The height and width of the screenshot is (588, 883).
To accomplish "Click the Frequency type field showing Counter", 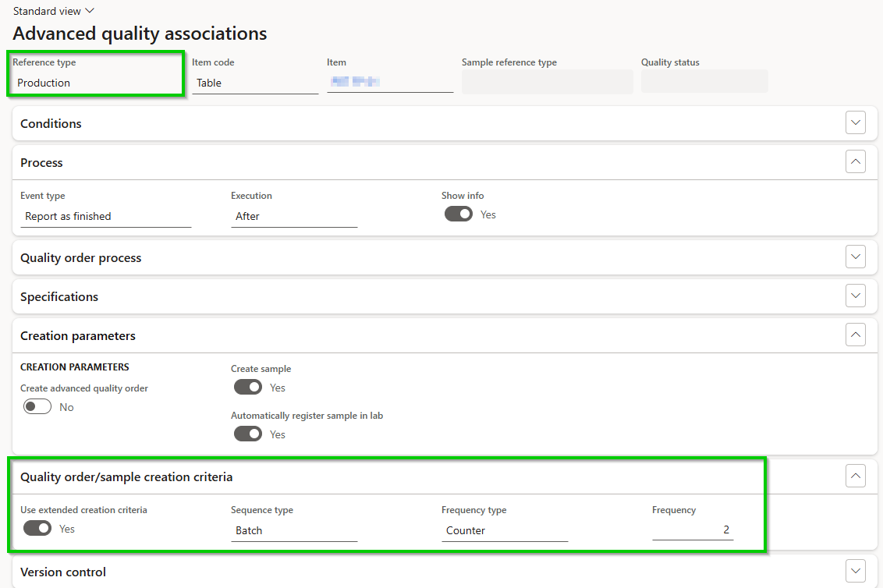I will point(503,530).
